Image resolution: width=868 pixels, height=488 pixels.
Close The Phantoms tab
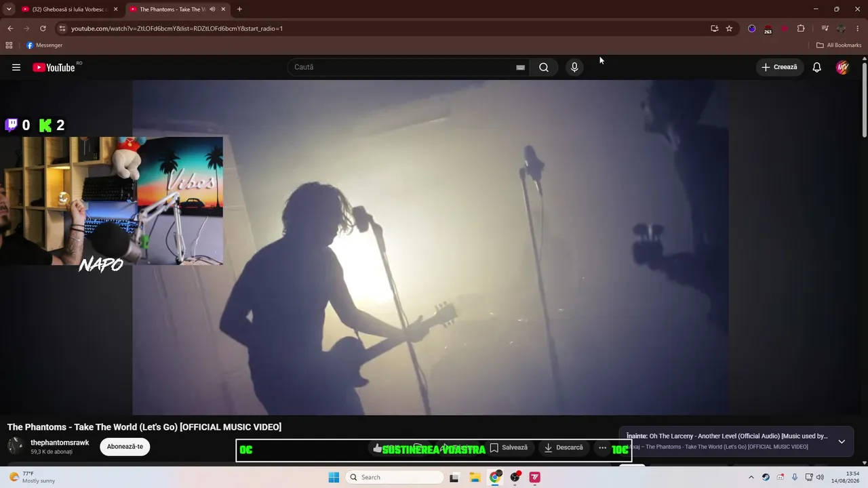(223, 9)
